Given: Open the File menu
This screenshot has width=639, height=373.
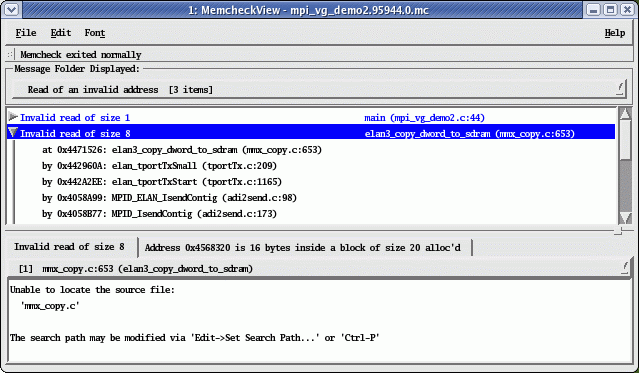Looking at the screenshot, I should 26,33.
